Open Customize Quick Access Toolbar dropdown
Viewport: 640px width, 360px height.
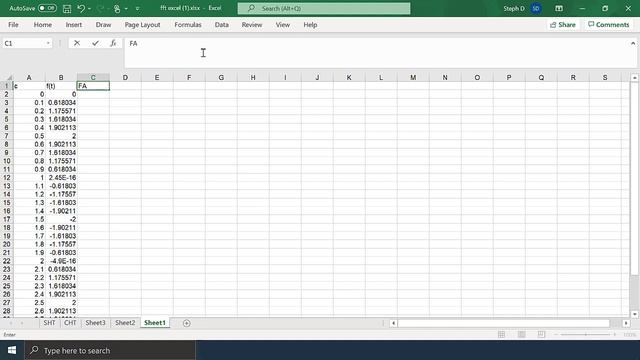coord(138,9)
